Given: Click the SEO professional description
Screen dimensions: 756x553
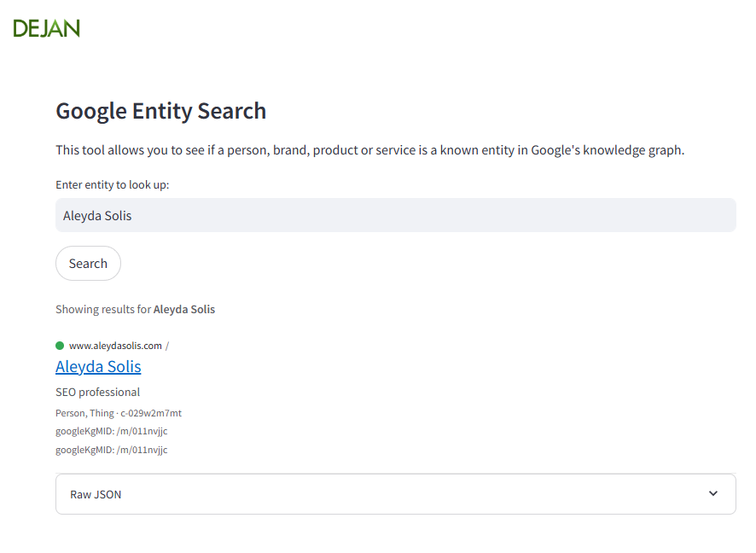Looking at the screenshot, I should 97,392.
